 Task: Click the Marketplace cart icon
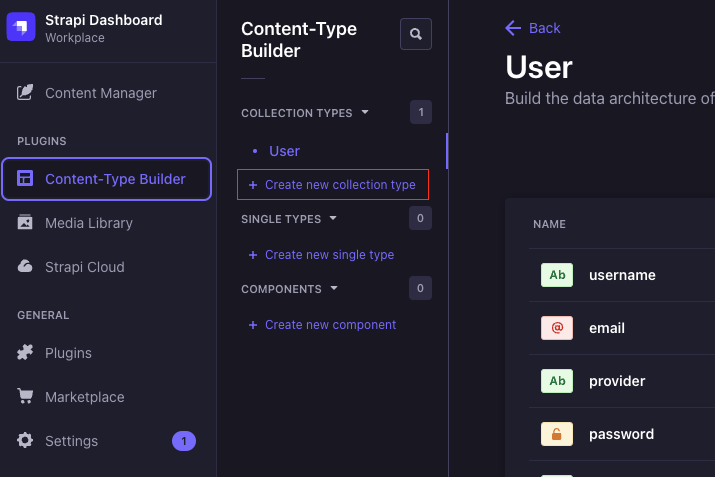(25, 396)
